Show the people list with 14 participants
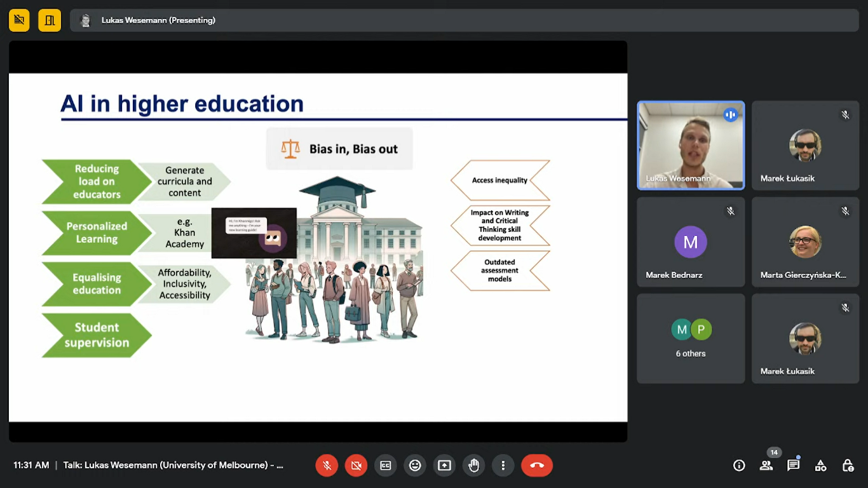The width and height of the screenshot is (868, 488). tap(766, 465)
